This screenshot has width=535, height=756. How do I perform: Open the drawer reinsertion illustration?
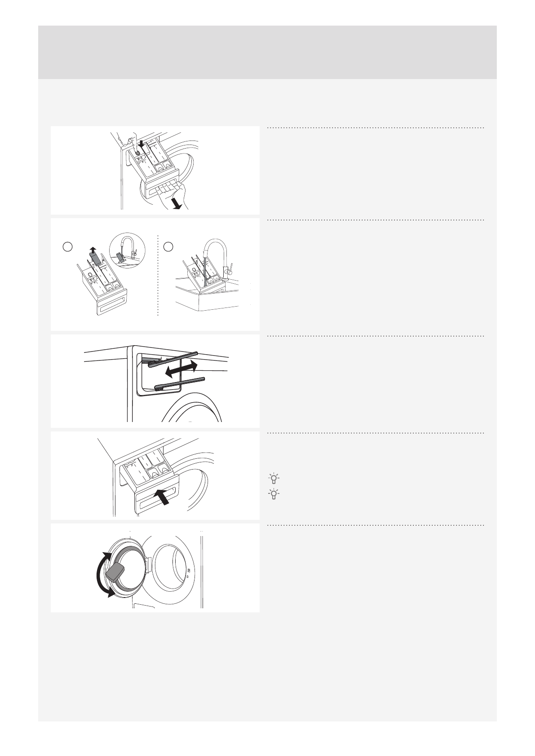[155, 475]
